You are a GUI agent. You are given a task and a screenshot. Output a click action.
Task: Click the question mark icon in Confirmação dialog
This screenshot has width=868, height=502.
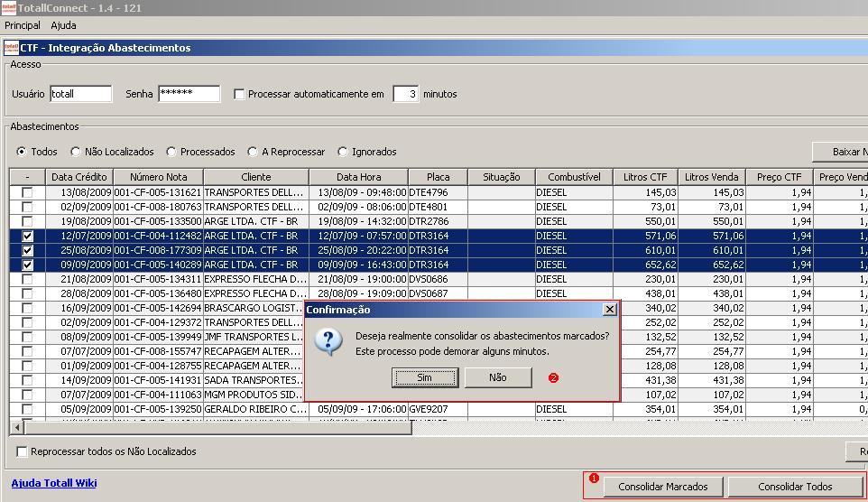click(328, 341)
